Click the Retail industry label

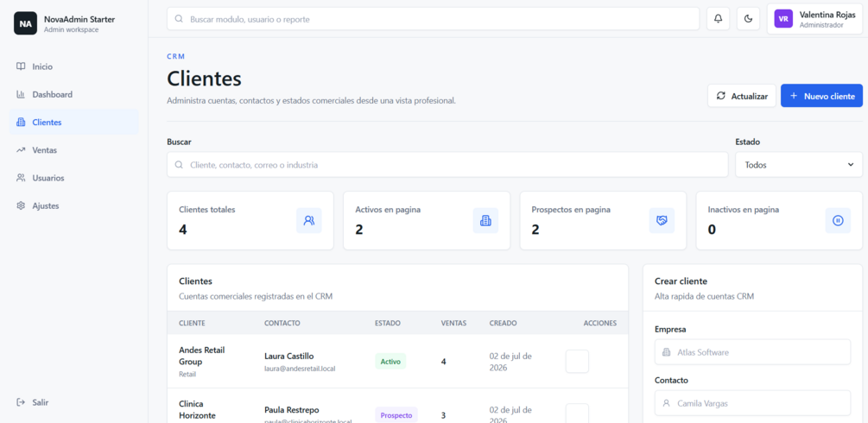pyautogui.click(x=187, y=375)
